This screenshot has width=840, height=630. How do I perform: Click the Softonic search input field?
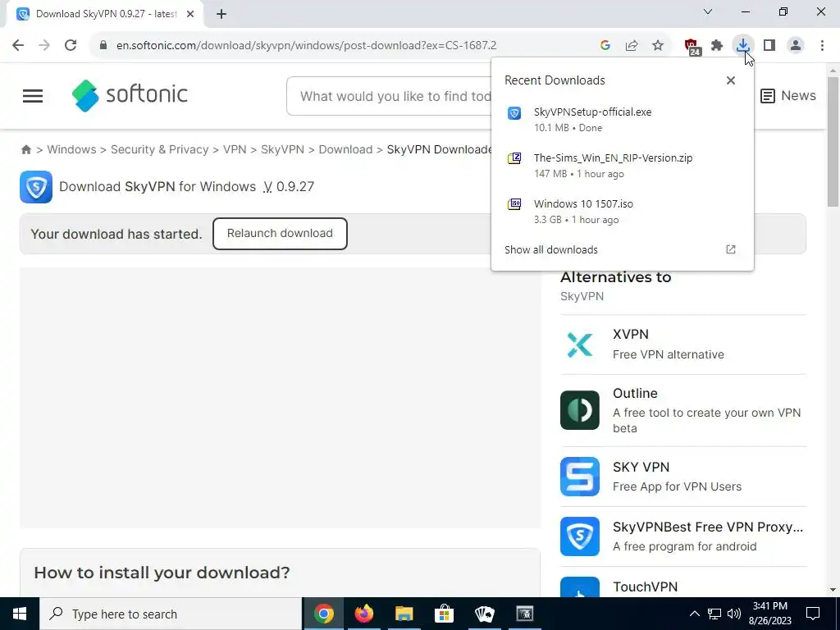tap(390, 97)
